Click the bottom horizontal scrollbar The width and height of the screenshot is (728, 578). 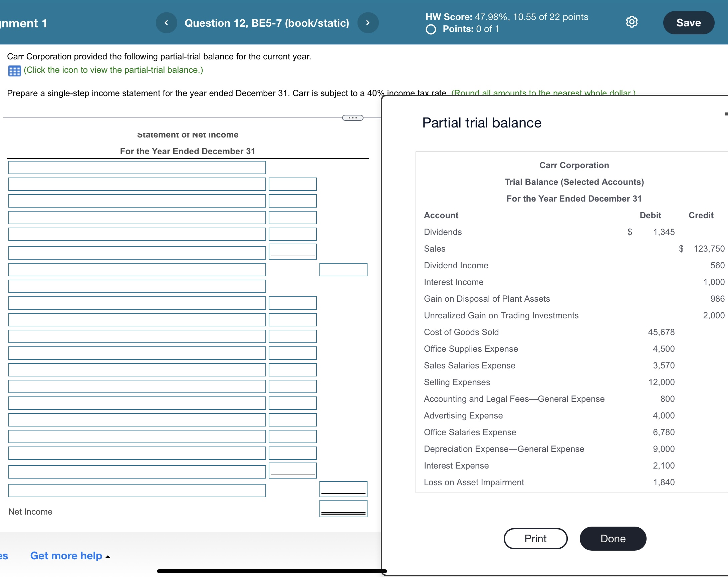272,571
